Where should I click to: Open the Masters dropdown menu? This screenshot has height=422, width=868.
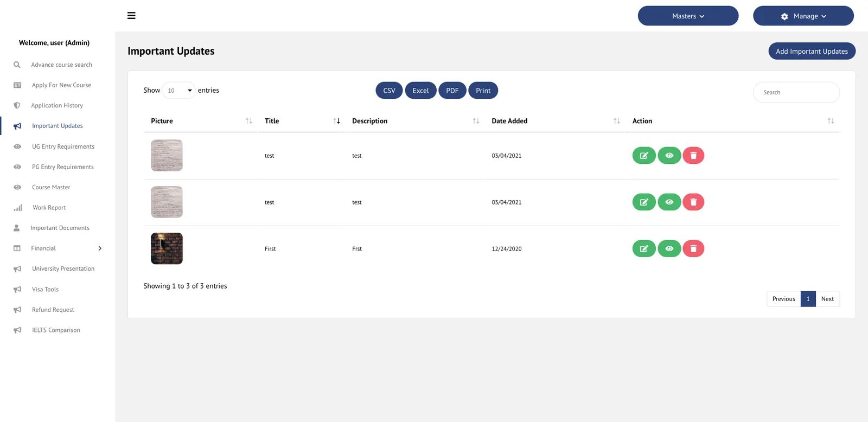688,16
